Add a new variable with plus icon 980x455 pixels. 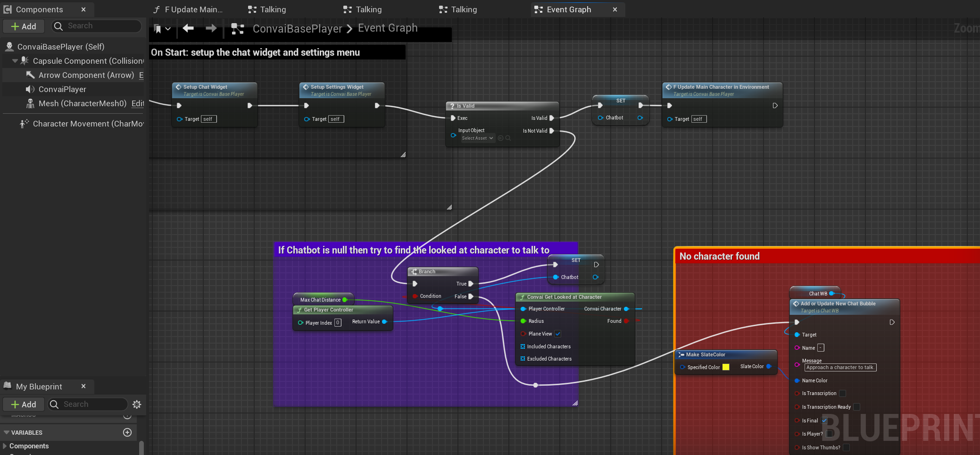127,432
